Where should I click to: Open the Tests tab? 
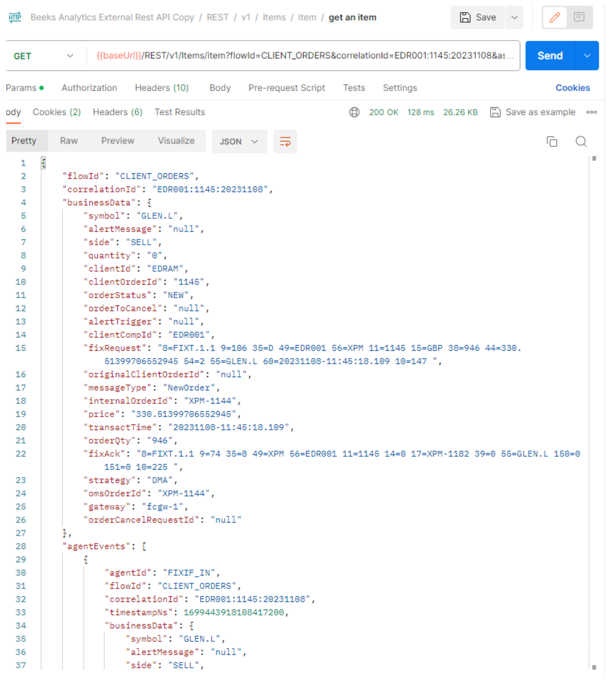click(354, 88)
